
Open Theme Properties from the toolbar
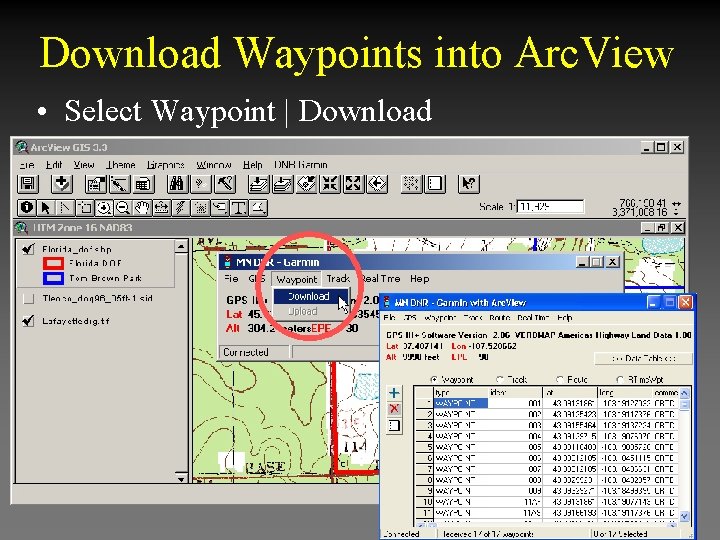(x=96, y=184)
